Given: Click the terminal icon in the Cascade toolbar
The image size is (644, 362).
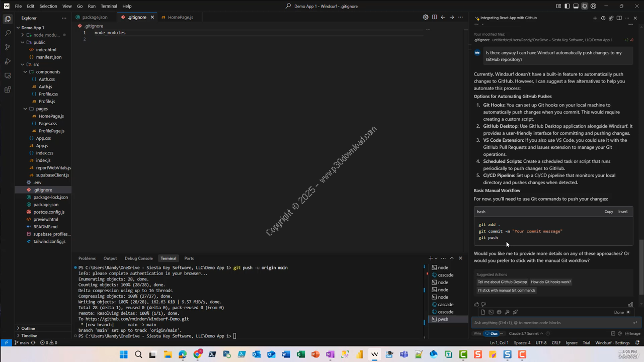Looking at the screenshot, I should [491, 312].
